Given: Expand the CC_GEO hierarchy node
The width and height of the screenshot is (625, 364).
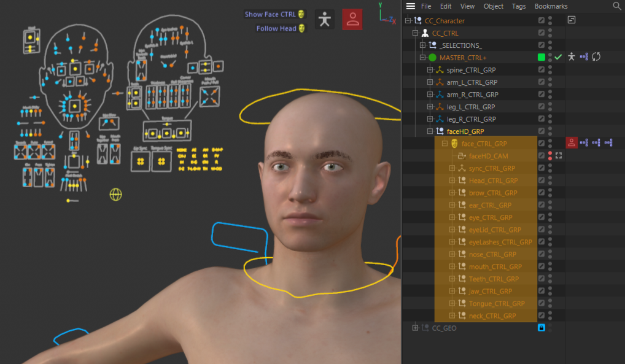Looking at the screenshot, I should click(x=415, y=328).
